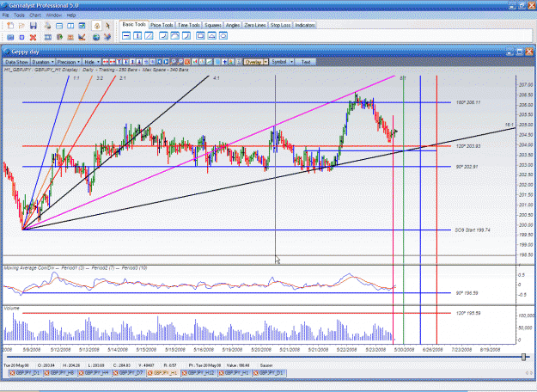This screenshot has height=392, width=537.
Task: Click the Save floppy disk icon
Action: pos(34,26)
